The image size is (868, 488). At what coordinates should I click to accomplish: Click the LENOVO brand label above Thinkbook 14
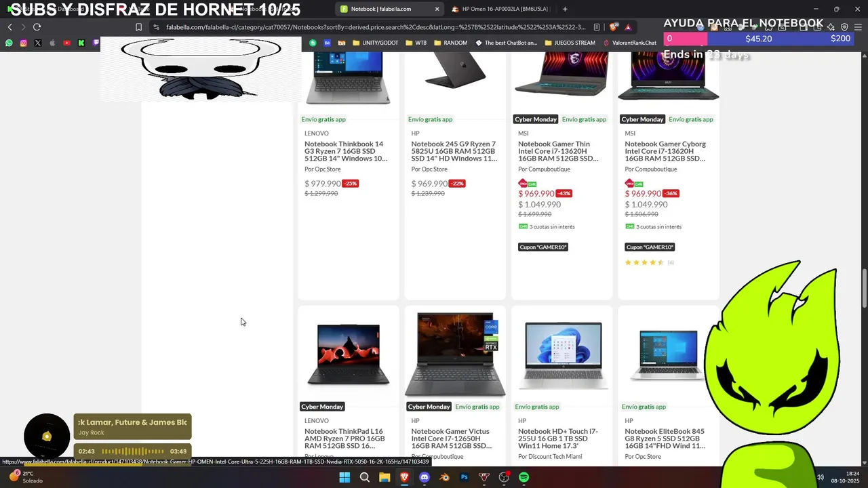coord(317,134)
